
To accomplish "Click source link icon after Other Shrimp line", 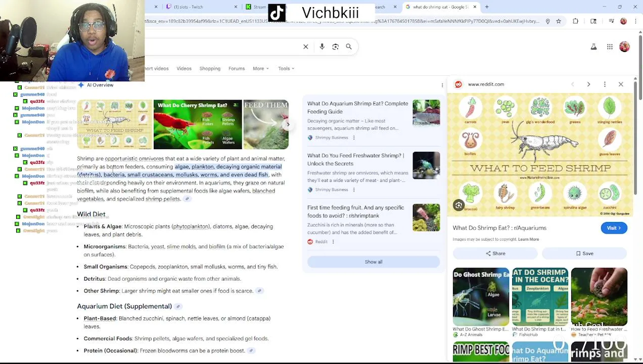I will (259, 291).
